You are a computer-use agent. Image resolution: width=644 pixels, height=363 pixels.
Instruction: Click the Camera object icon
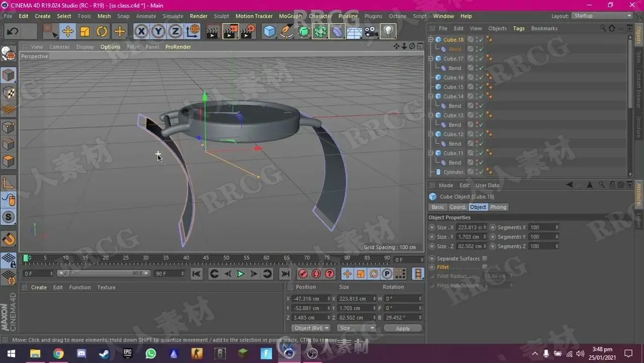point(371,32)
